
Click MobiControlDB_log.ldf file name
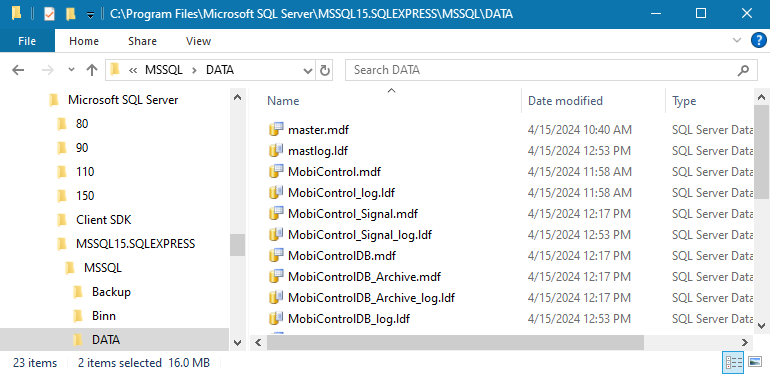349,319
